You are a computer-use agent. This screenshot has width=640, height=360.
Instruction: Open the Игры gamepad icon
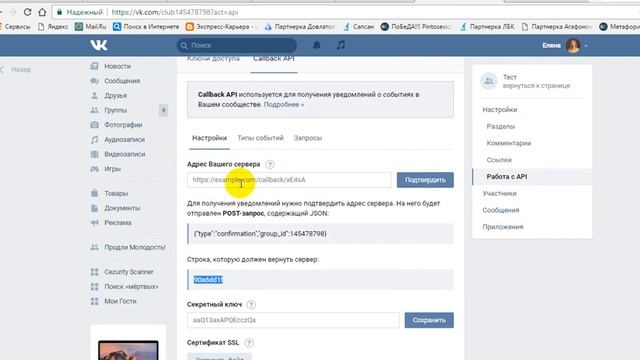(94, 169)
